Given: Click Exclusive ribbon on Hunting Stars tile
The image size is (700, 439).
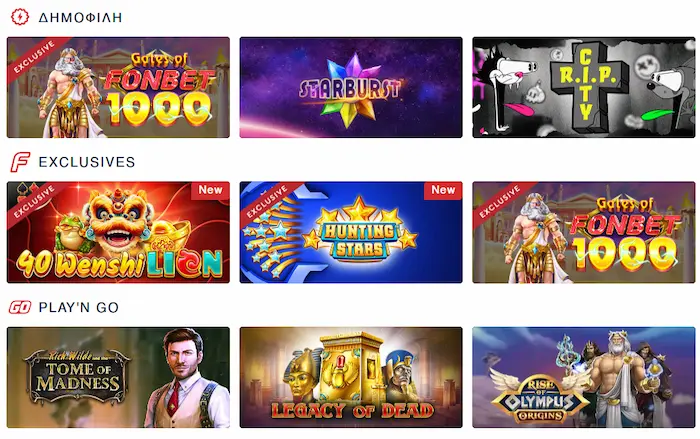Looking at the screenshot, I should 267,201.
